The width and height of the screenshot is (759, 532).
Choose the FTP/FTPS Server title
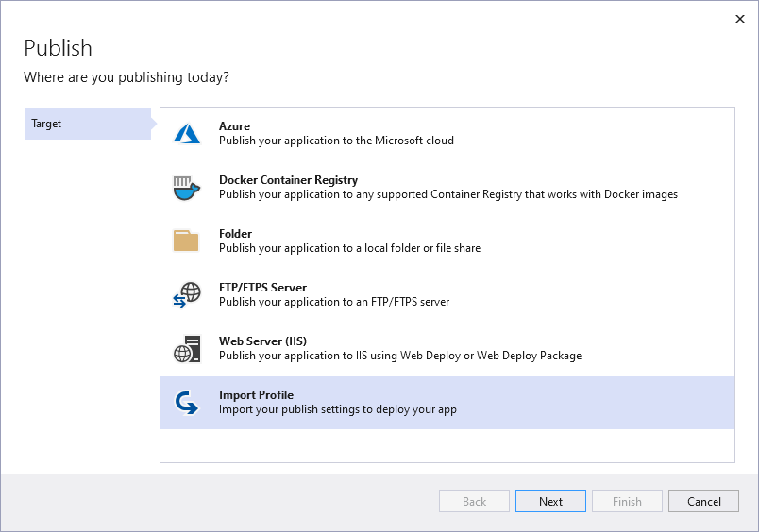262,288
